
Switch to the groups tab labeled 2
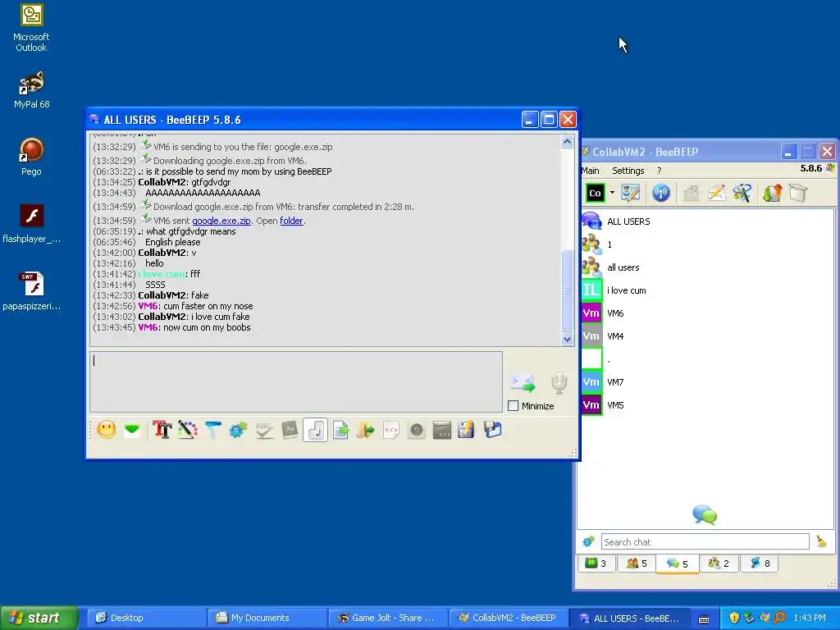[x=719, y=564]
